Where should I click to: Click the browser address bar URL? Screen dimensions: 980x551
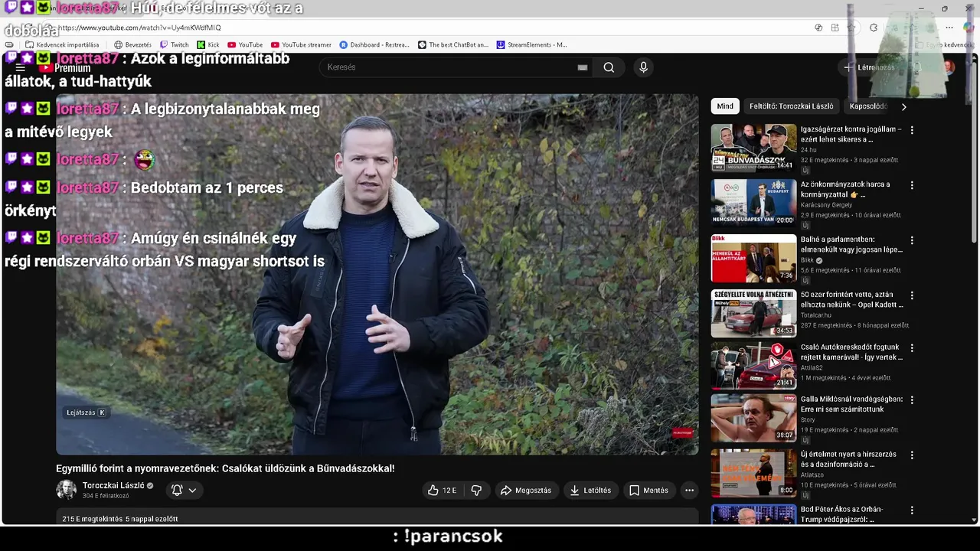pos(139,28)
